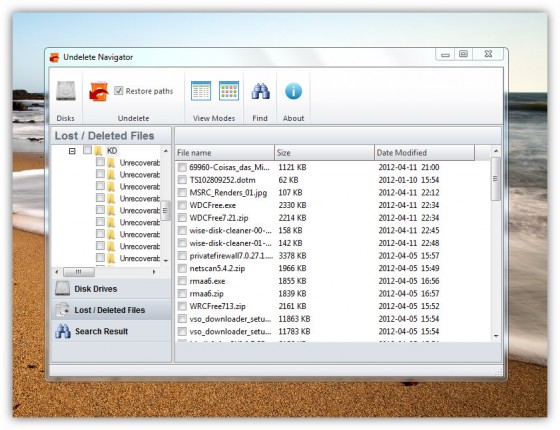
Task: Select file wise-disk-cleaner-00 in list
Action: 230,230
